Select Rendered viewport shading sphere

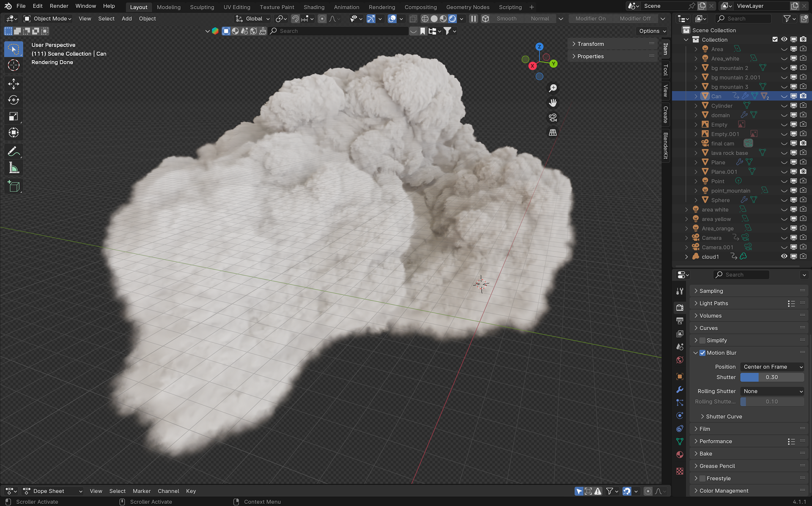pyautogui.click(x=453, y=19)
